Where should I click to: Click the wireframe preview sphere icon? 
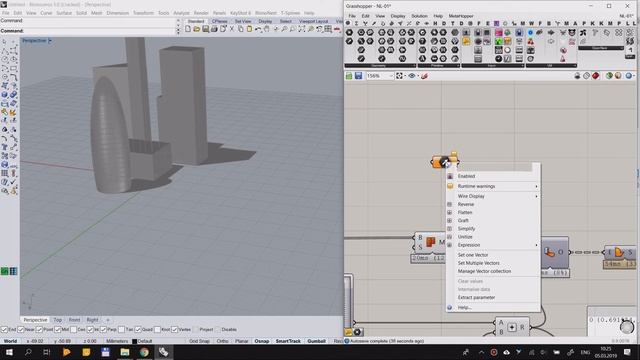coord(587,76)
